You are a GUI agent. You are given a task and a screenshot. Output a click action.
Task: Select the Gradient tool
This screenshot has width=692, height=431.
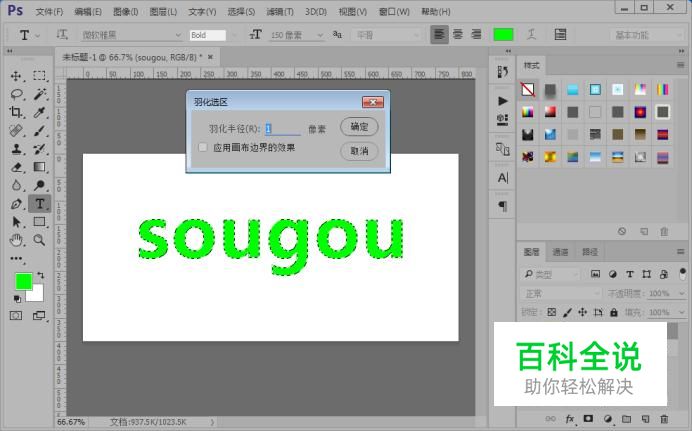pos(39,167)
